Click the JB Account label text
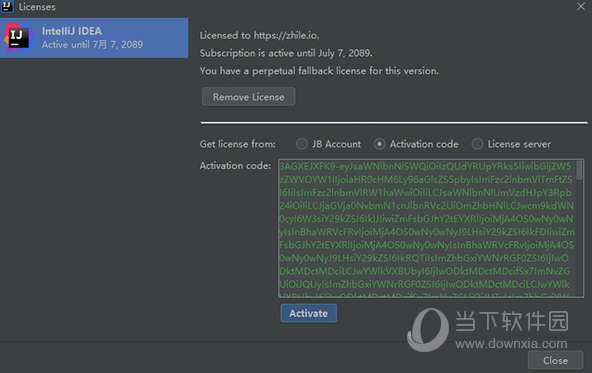This screenshot has height=373, width=592. [336, 144]
